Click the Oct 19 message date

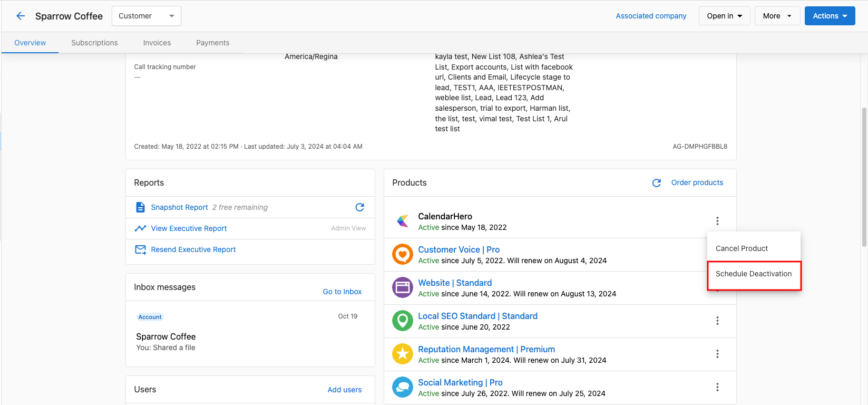(x=348, y=316)
